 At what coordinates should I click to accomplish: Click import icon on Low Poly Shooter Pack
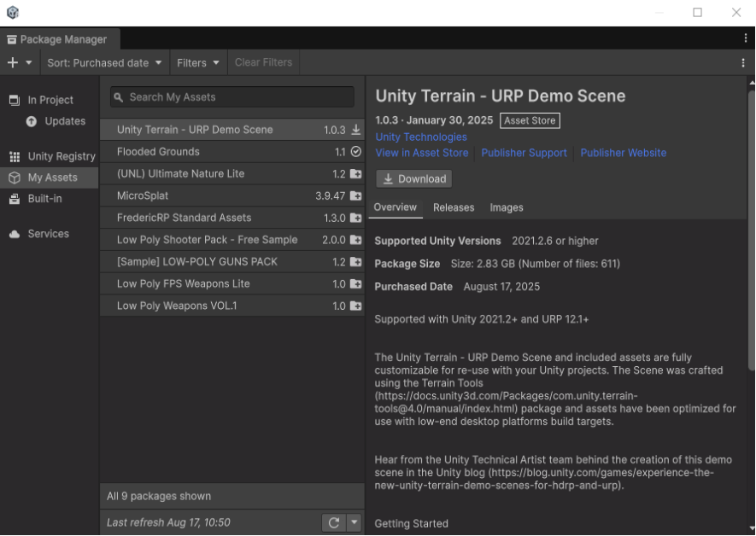coord(355,240)
